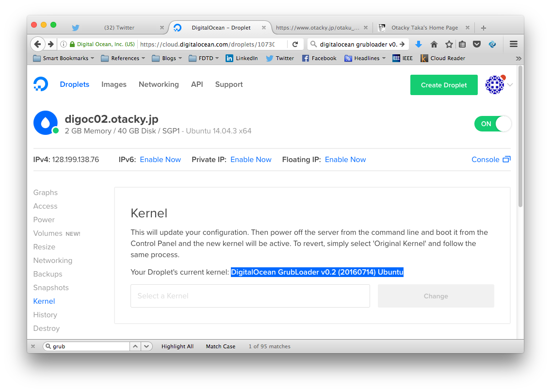The image size is (551, 392).
Task: Close the find bar
Action: coord(33,346)
